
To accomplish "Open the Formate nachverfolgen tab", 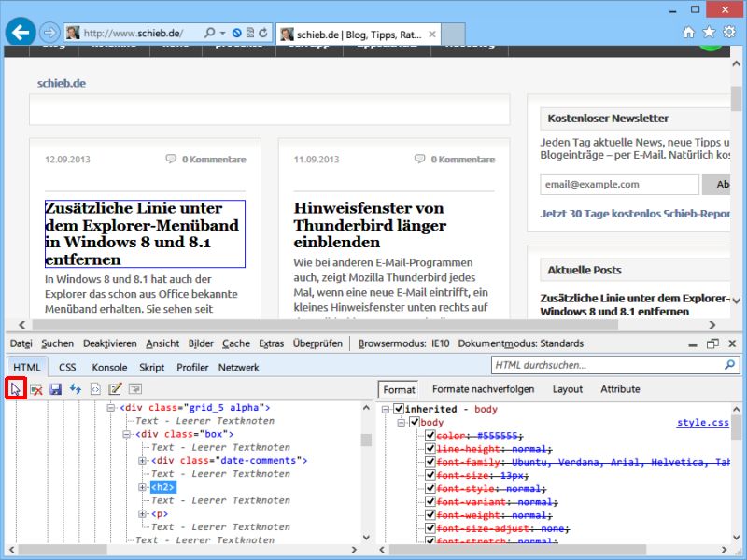I will pos(483,389).
